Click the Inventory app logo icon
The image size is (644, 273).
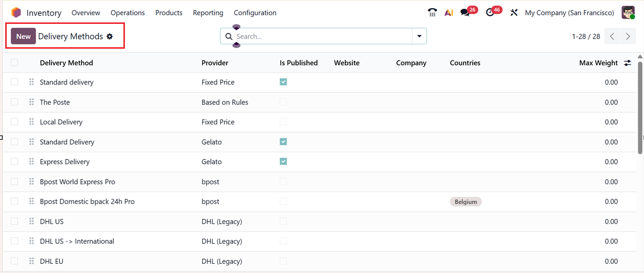(16, 12)
